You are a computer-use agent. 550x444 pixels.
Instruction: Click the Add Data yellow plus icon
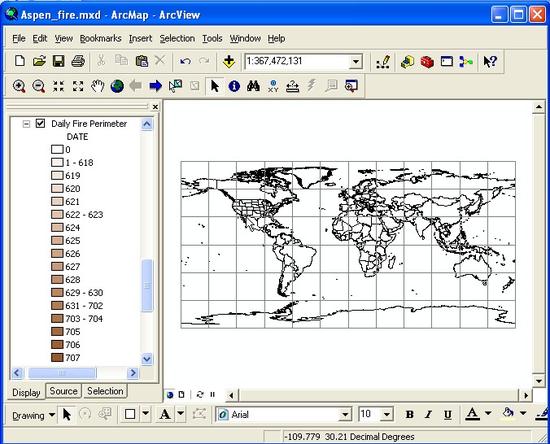click(229, 61)
